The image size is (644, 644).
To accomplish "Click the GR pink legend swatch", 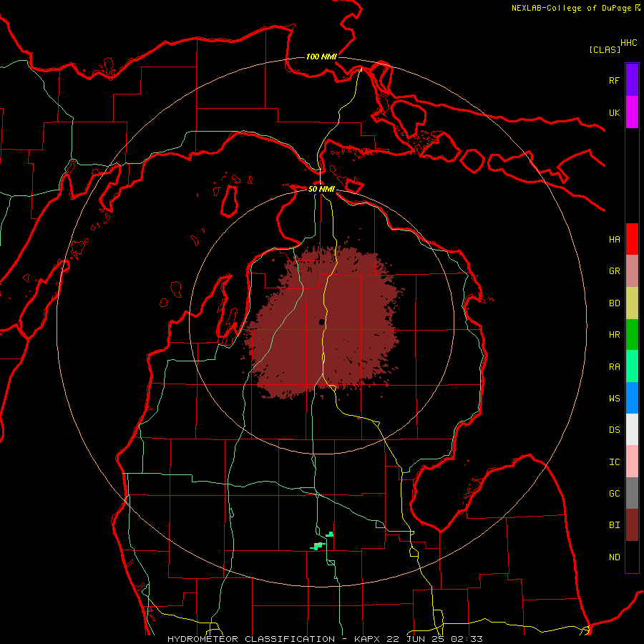I will [x=632, y=271].
